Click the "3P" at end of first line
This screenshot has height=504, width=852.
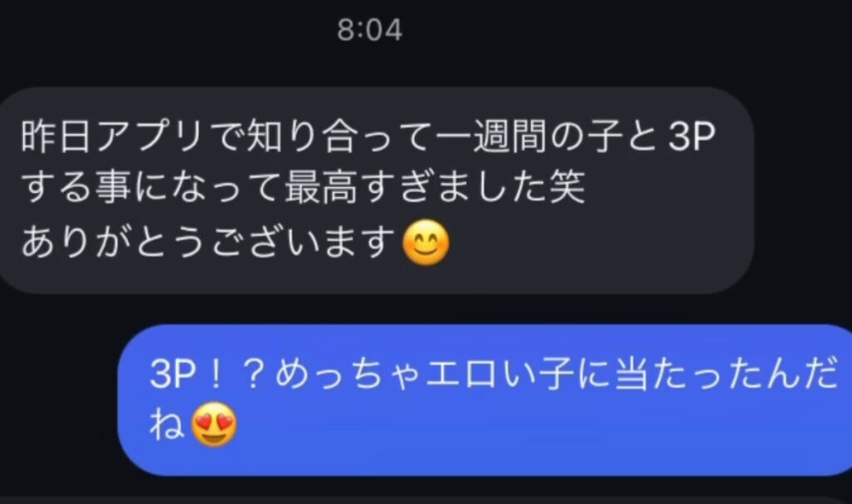[x=691, y=136]
